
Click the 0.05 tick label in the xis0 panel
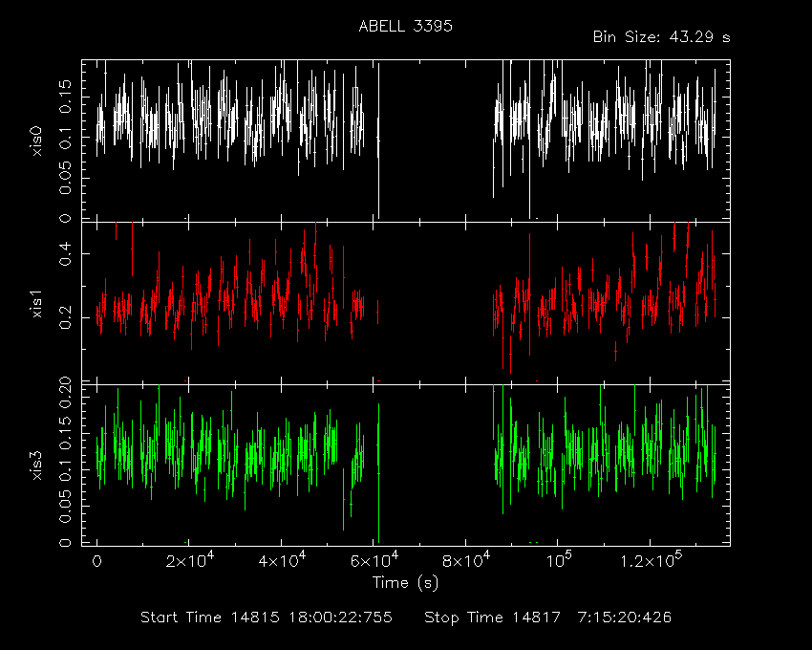[65, 178]
